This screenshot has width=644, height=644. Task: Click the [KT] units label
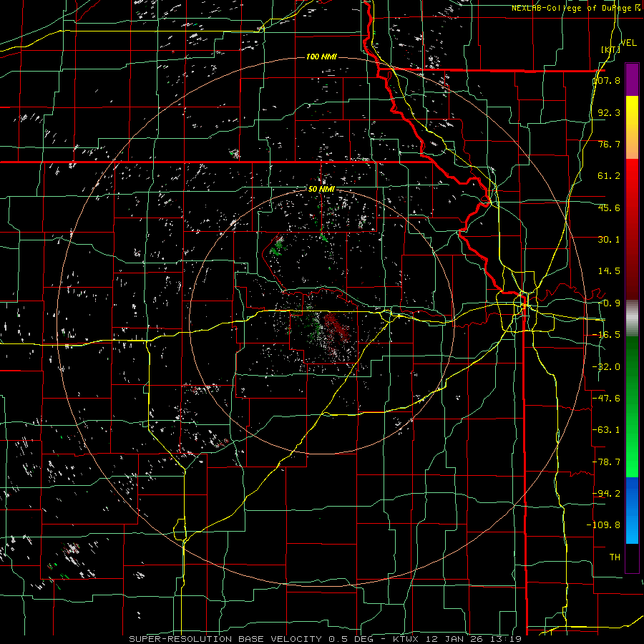[611, 49]
